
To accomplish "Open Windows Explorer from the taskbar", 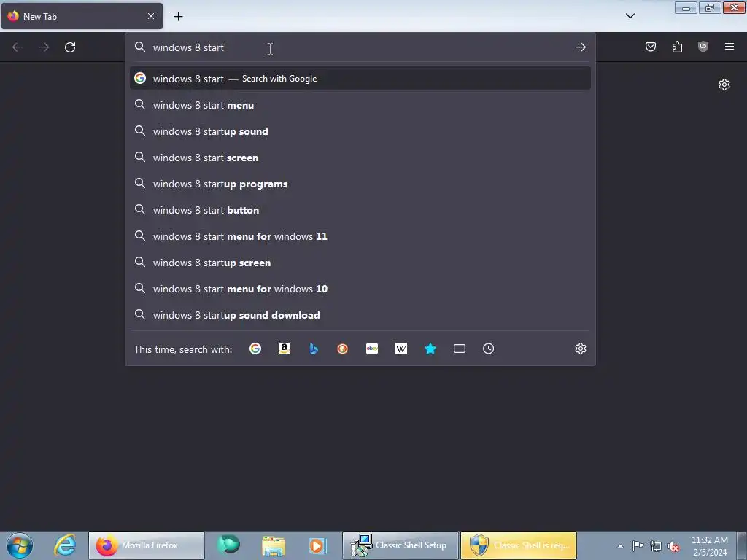I will 274,545.
